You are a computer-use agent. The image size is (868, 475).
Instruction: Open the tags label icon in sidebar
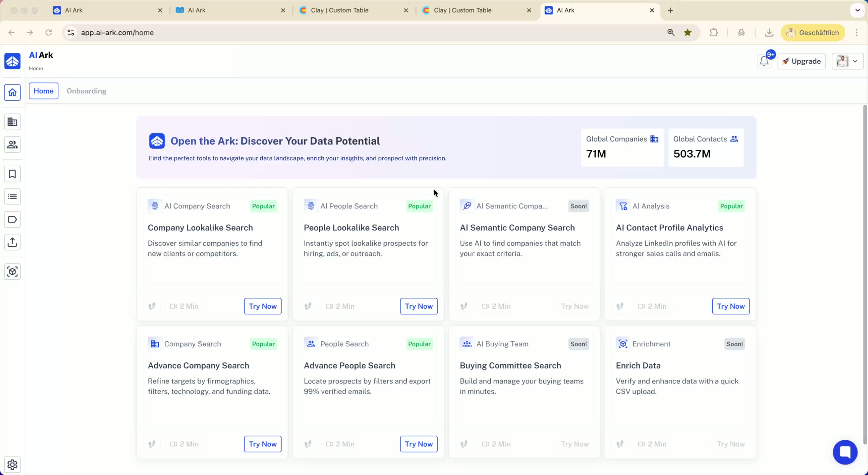pyautogui.click(x=13, y=220)
